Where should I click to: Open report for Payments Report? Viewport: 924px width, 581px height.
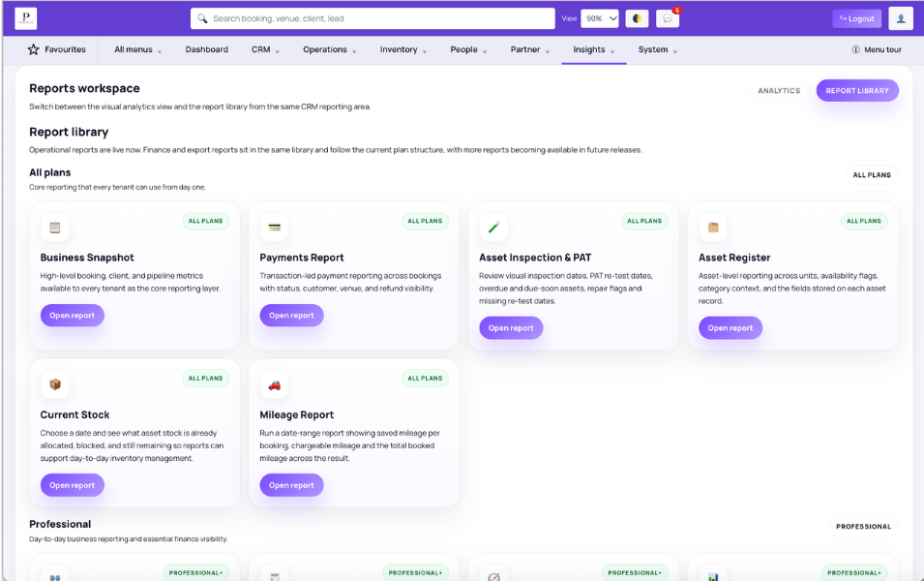coord(291,315)
